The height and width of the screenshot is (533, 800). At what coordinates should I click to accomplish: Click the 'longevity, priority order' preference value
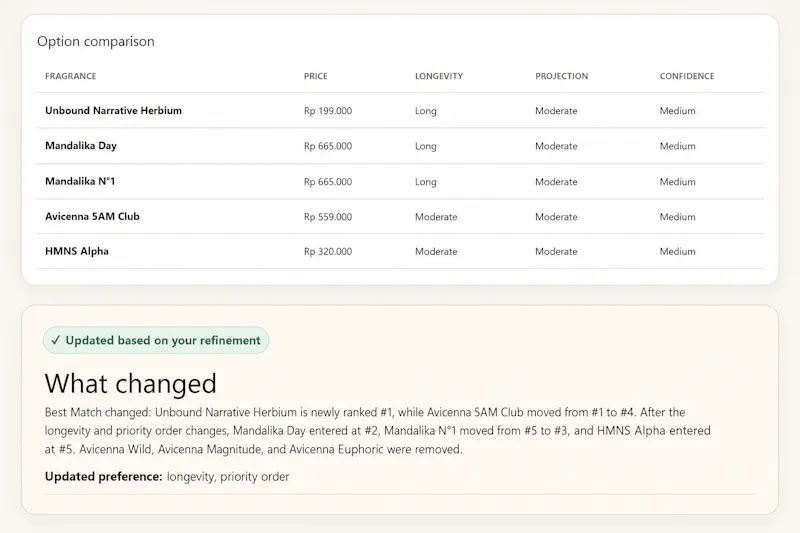click(228, 477)
